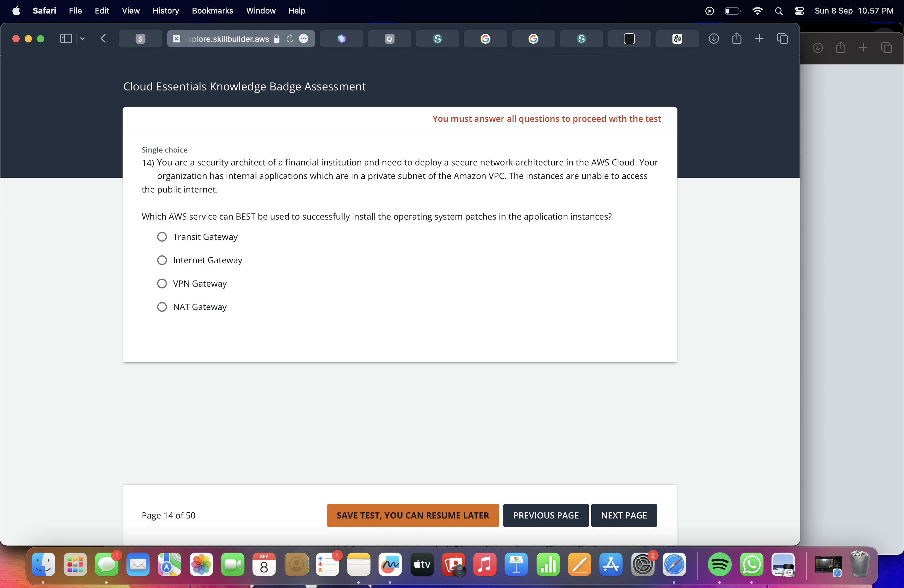Open the Safari History menu
The height and width of the screenshot is (588, 904).
point(165,10)
